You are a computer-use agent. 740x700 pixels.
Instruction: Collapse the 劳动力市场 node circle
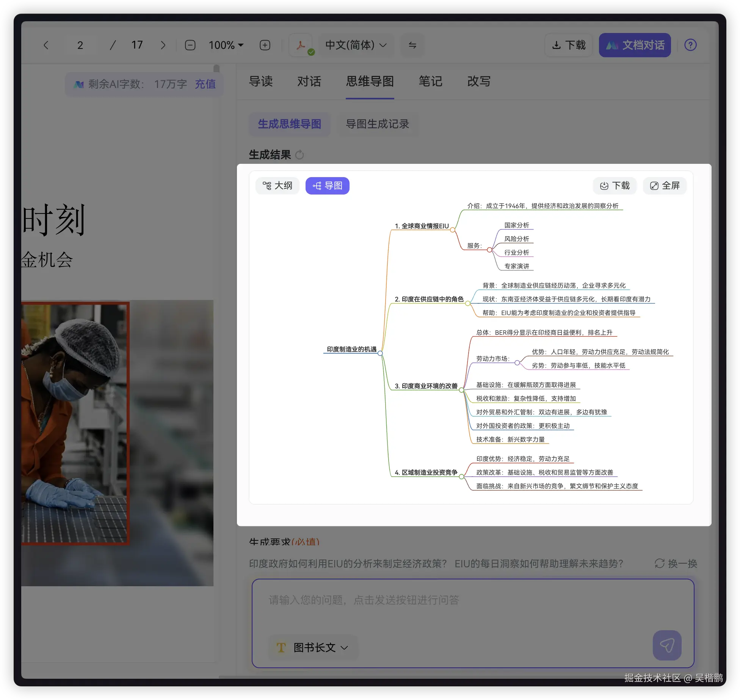tap(517, 363)
